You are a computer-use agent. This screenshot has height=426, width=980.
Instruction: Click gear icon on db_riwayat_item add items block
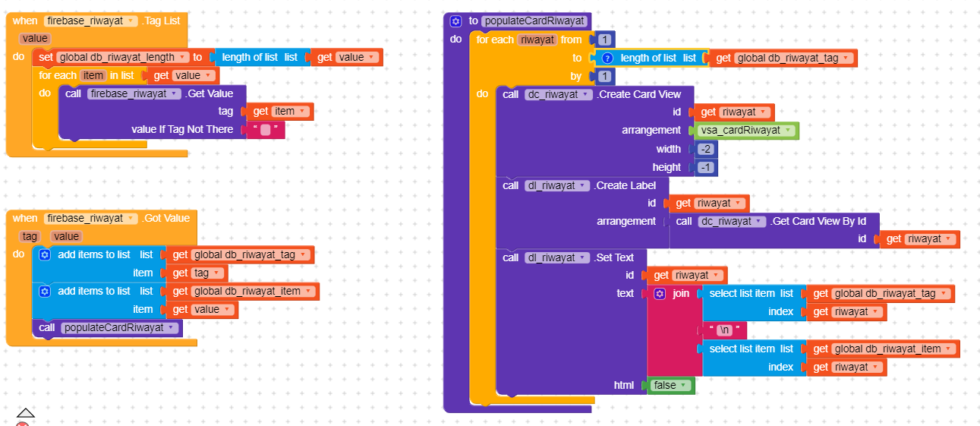tap(45, 291)
